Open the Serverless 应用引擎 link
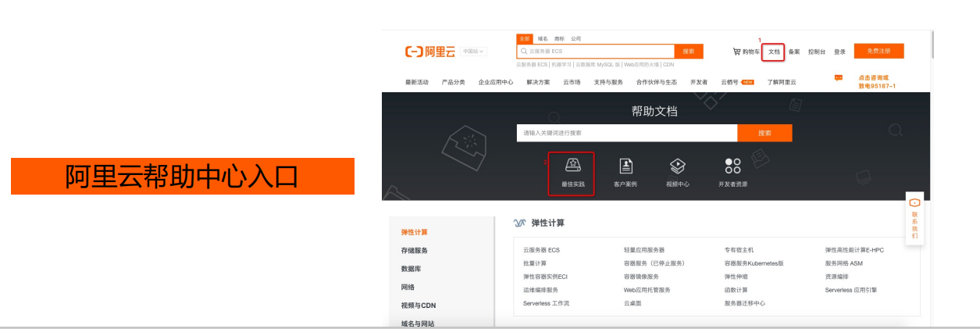This screenshot has width=980, height=329. (851, 290)
